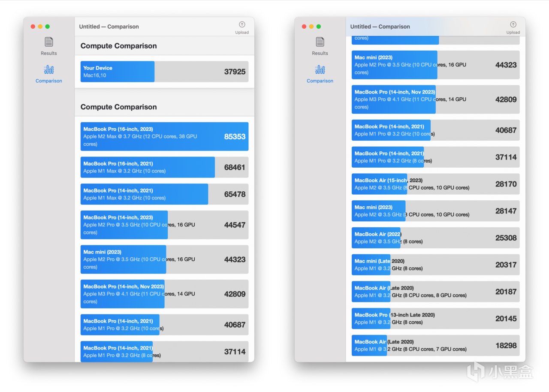
Task: Select the MacBook Pro row scoring 65478
Action: [164, 194]
